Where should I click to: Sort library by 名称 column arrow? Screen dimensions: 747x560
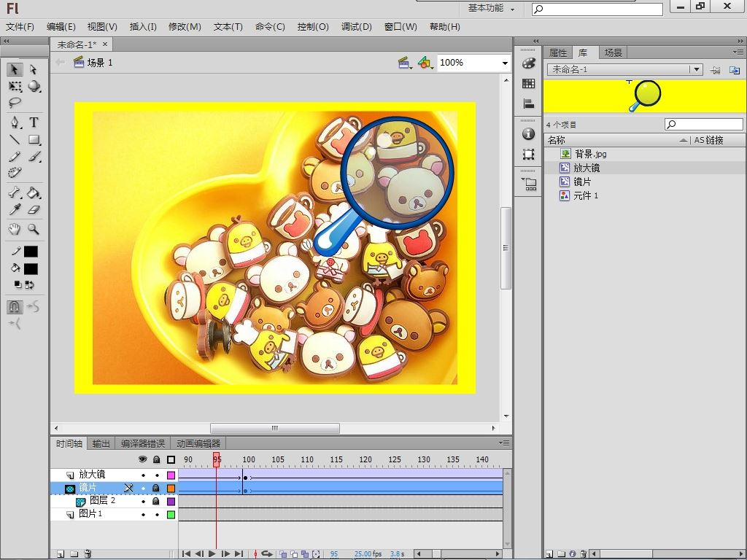683,140
